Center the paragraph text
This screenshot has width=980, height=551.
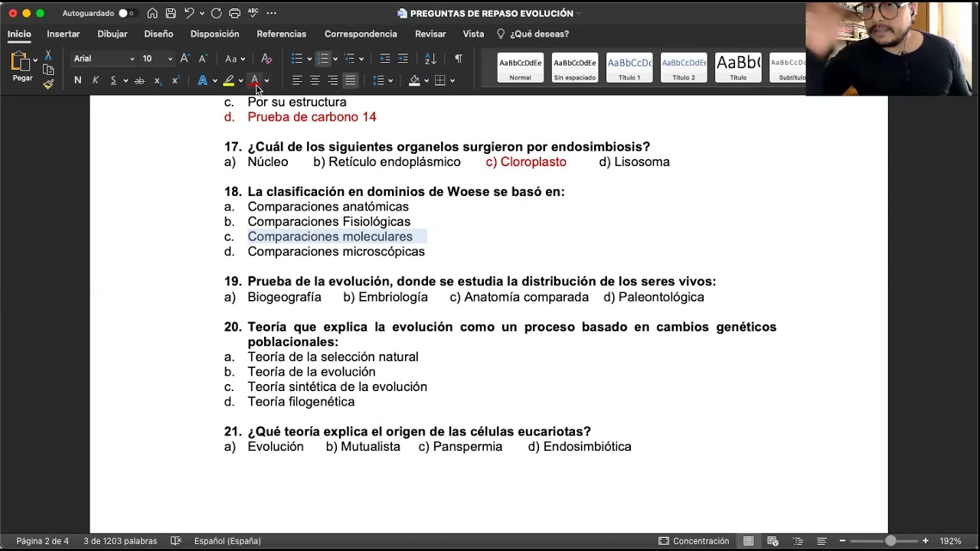tap(315, 80)
